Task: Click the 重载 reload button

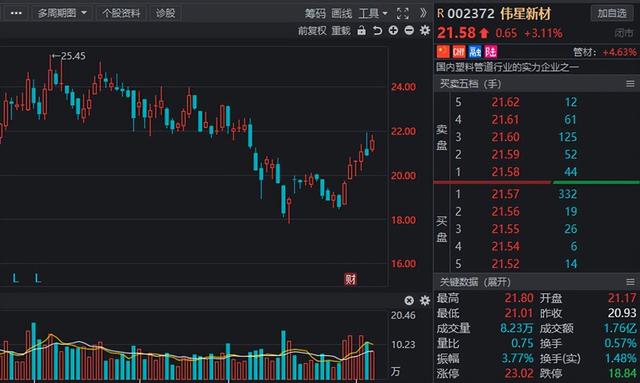Action: 341,31
